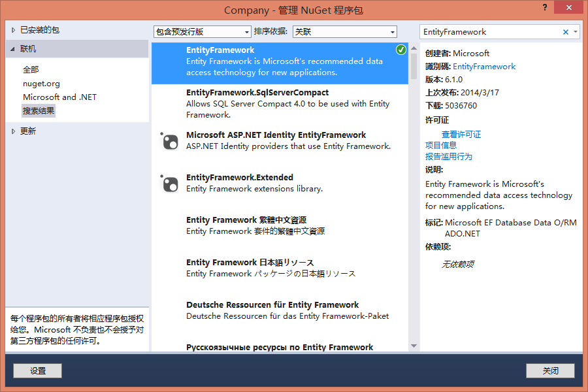Expand the 已安装的包 section
Screen dimensions: 588x392
[x=13, y=30]
